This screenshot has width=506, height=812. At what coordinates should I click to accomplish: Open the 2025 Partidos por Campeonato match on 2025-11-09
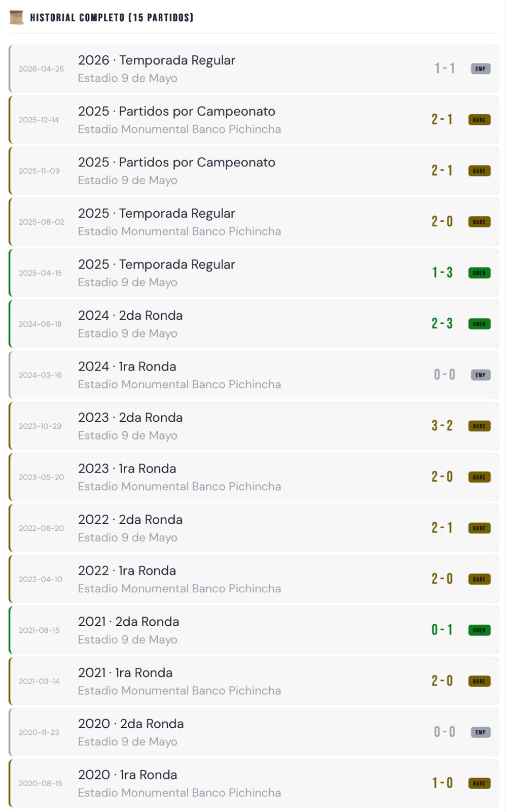tap(254, 171)
